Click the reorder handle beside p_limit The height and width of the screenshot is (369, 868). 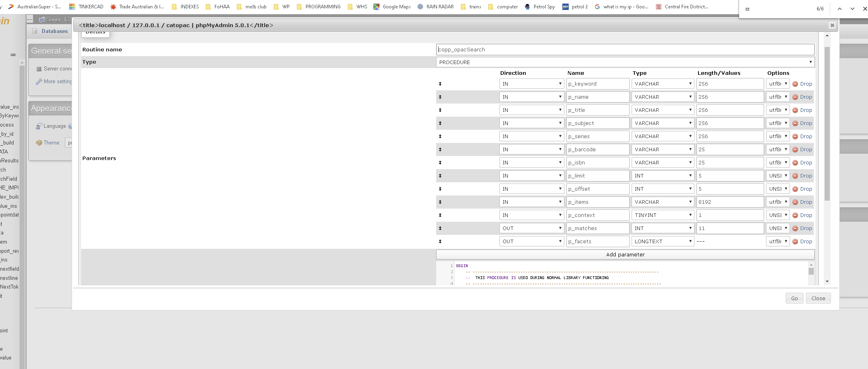coord(439,176)
